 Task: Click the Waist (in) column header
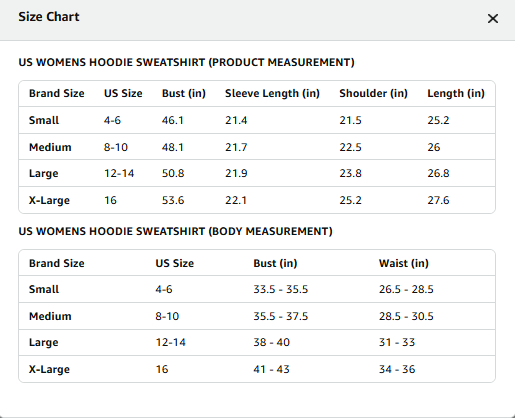pyautogui.click(x=404, y=263)
